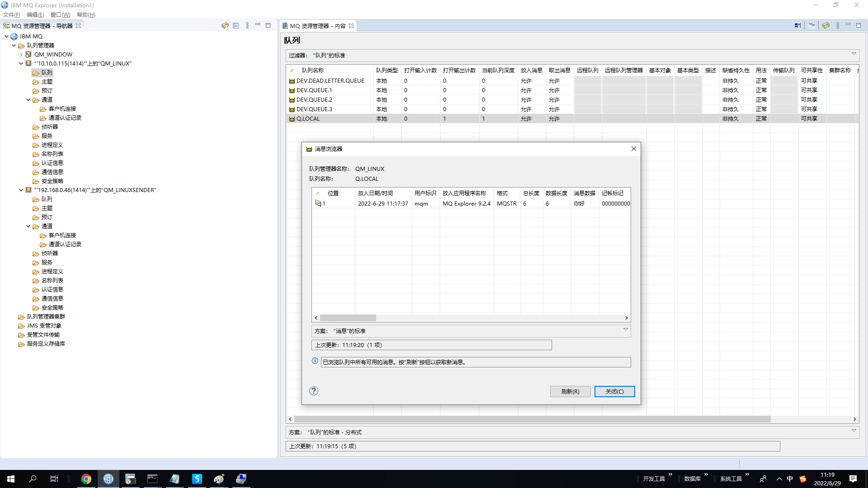Click the queue table horizontal scrollbar thumb
The image size is (868, 488).
click(532, 419)
